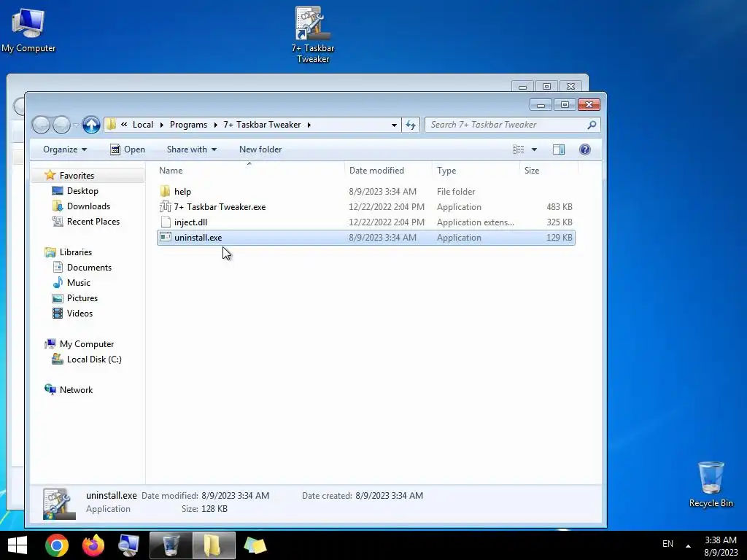Go up one folder level
Screen dimensions: 747x560
click(x=91, y=125)
